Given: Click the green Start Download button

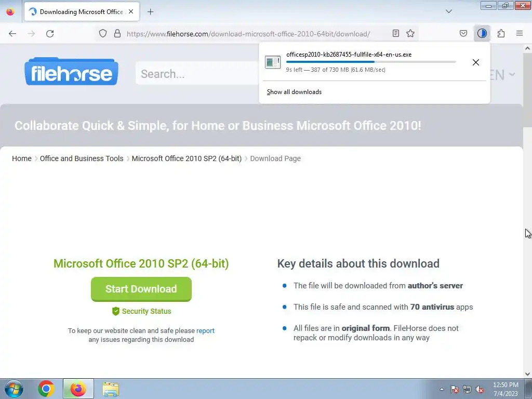Looking at the screenshot, I should click(x=141, y=289).
